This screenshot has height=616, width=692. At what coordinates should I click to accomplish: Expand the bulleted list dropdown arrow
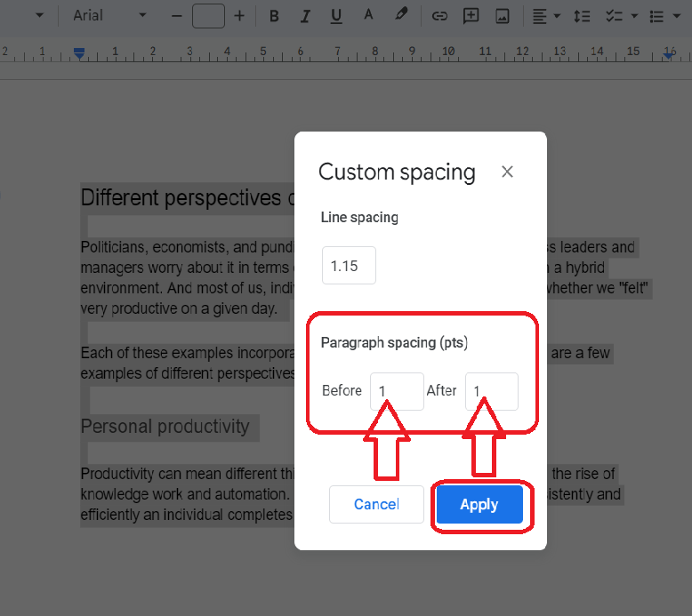coord(677,16)
